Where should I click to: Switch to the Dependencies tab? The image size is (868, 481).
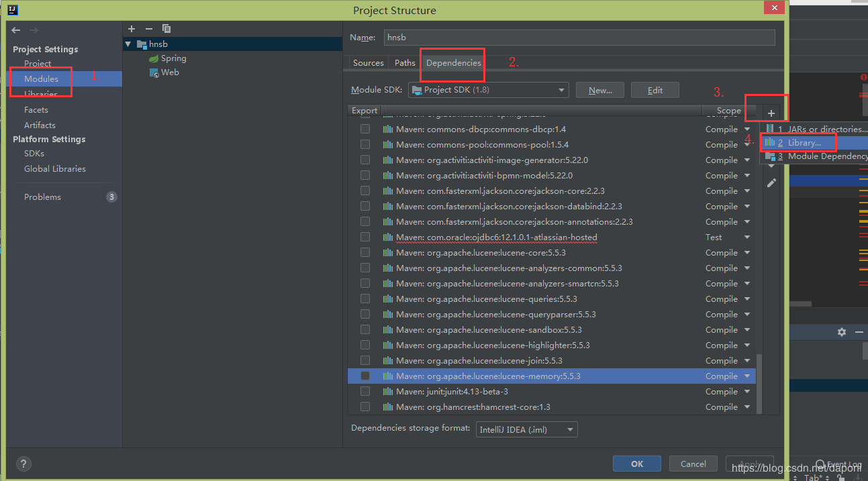pyautogui.click(x=454, y=62)
